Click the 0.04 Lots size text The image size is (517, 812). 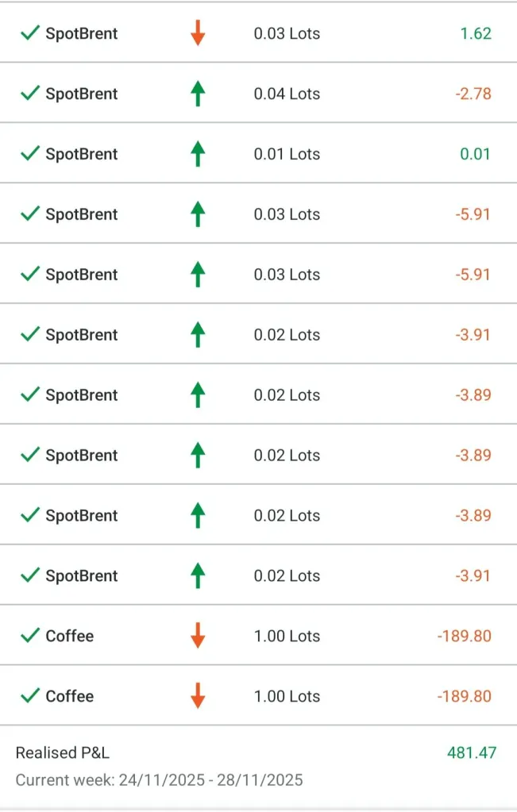pos(287,94)
